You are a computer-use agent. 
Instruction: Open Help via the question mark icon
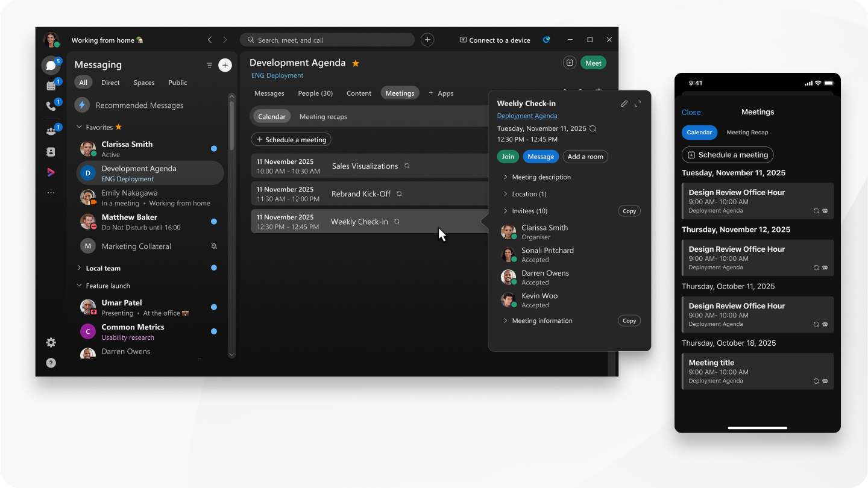[51, 363]
